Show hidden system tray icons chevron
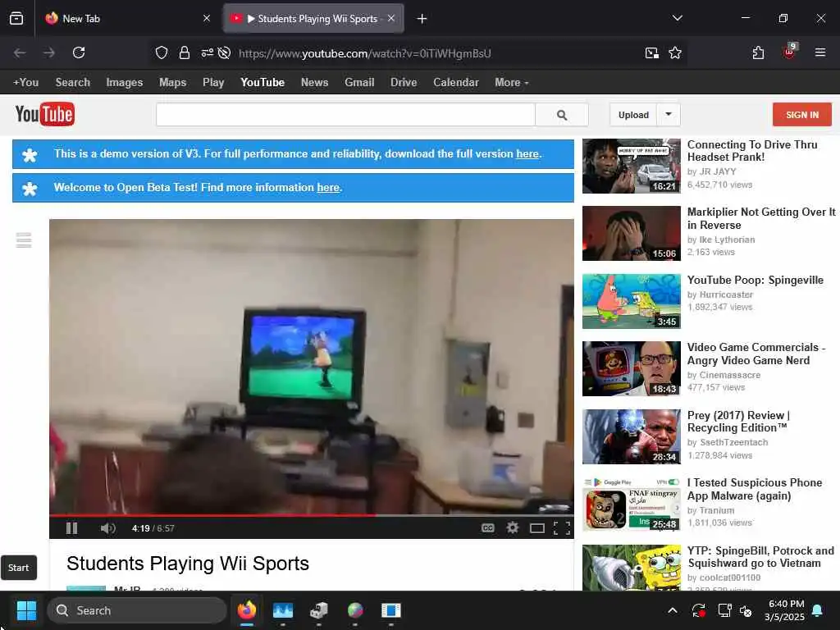This screenshot has height=630, width=840. [673, 610]
